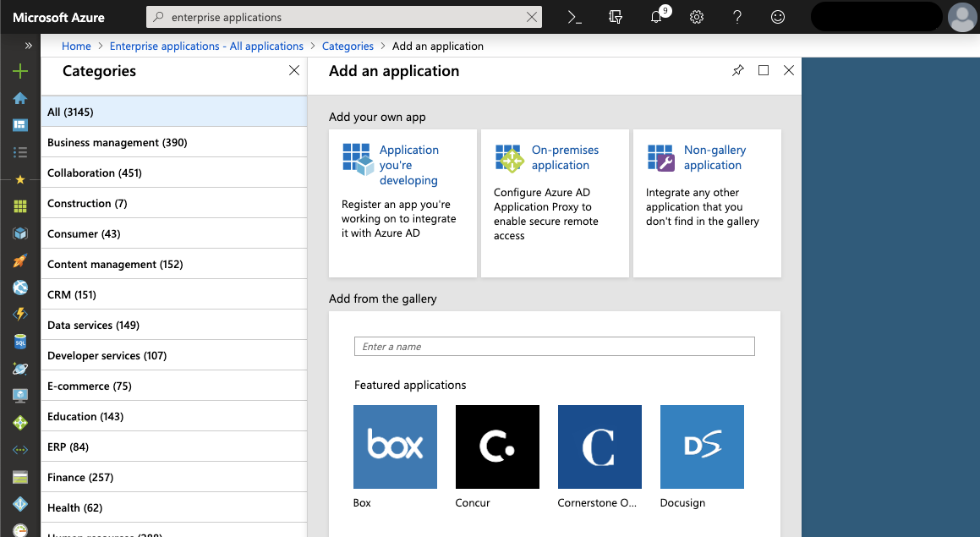This screenshot has height=537, width=980.
Task: Select Construction (7) category
Action: 173,203
